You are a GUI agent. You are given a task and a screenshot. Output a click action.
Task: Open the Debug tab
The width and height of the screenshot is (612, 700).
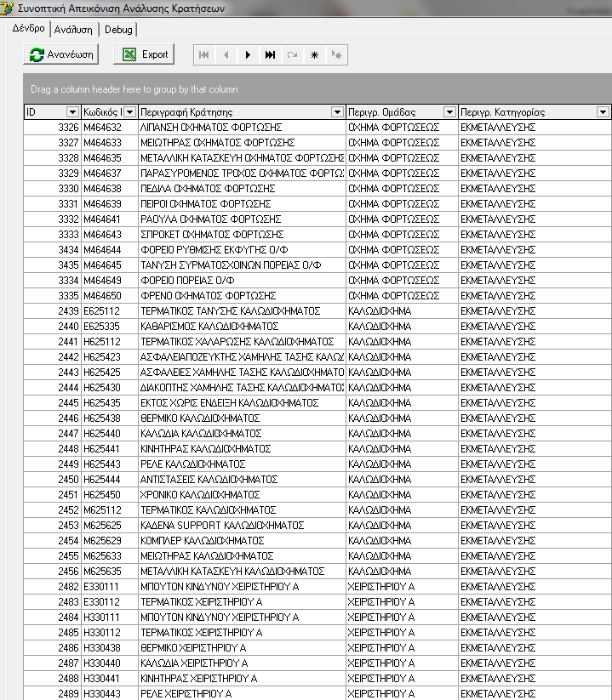pos(118,30)
